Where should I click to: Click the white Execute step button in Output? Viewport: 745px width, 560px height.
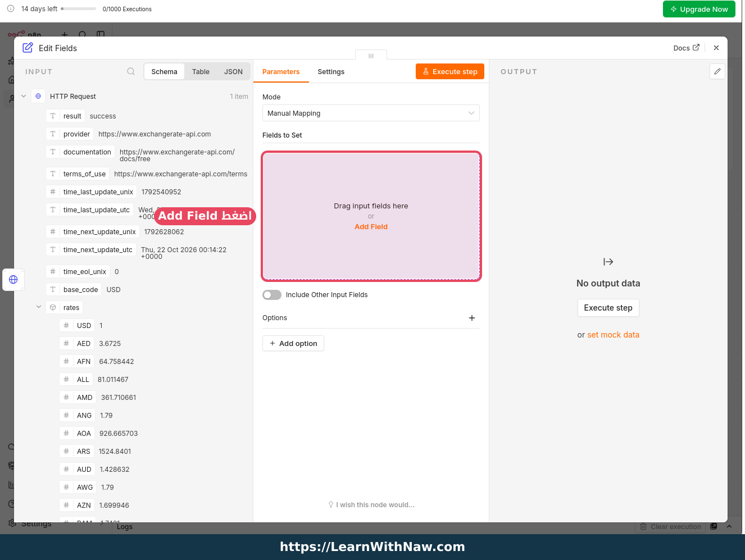(x=608, y=308)
